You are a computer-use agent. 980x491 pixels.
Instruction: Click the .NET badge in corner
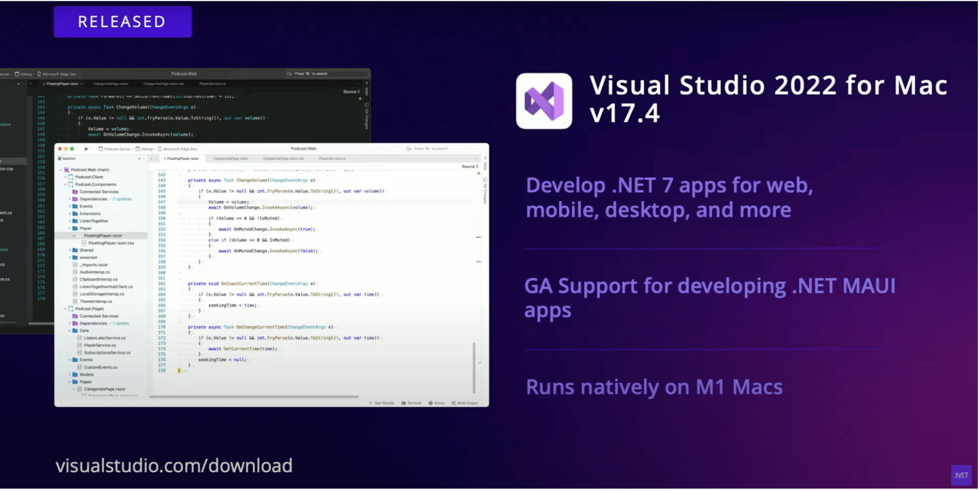coord(962,476)
